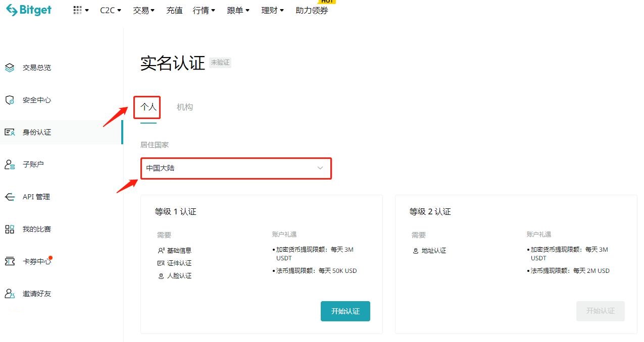Switch to the 机构 tab
The image size is (644, 342).
coord(185,106)
